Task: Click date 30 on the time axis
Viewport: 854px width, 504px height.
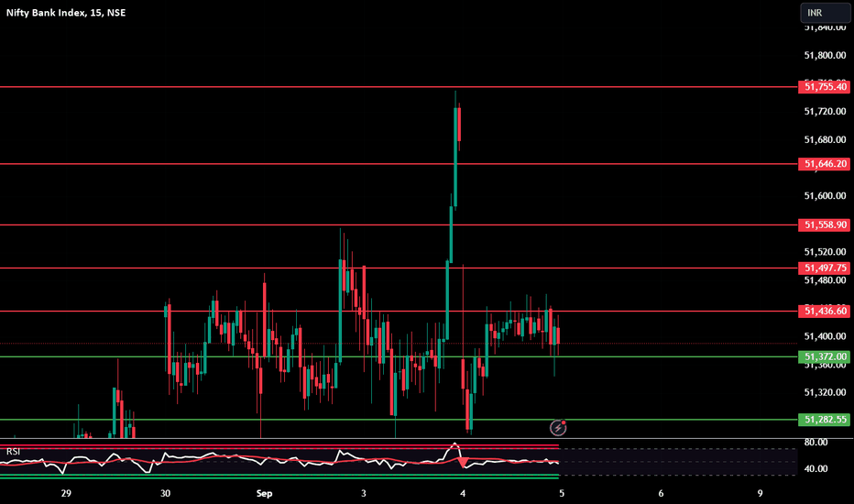Action: [165, 494]
